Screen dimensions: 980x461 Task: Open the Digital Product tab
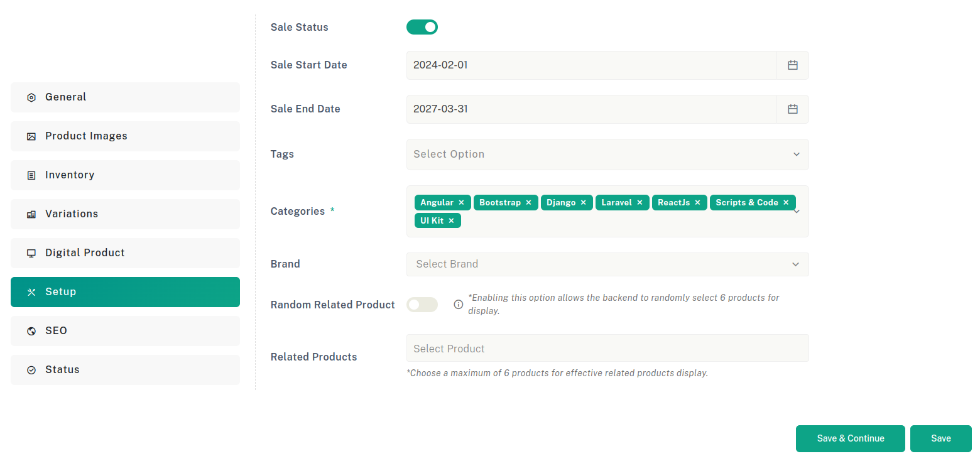[125, 253]
